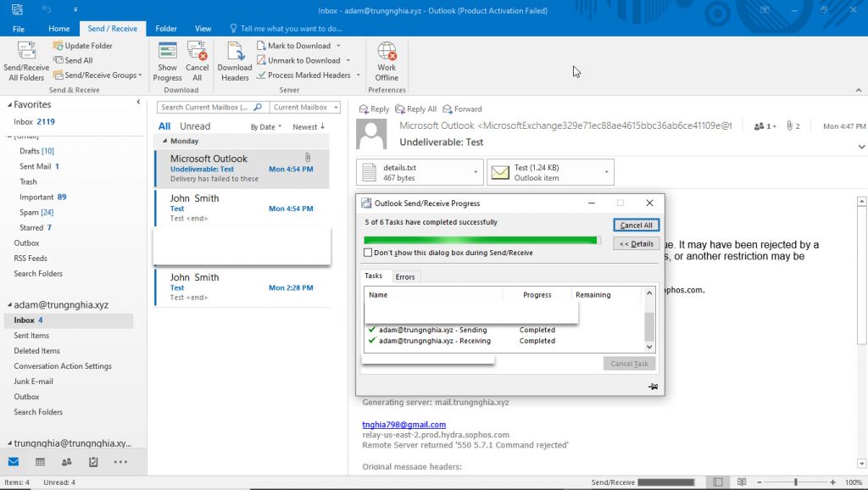Filter the message list to Unread

pos(195,126)
